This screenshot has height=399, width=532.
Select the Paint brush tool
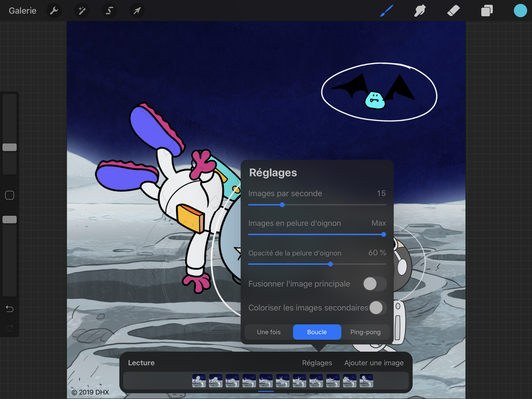387,11
